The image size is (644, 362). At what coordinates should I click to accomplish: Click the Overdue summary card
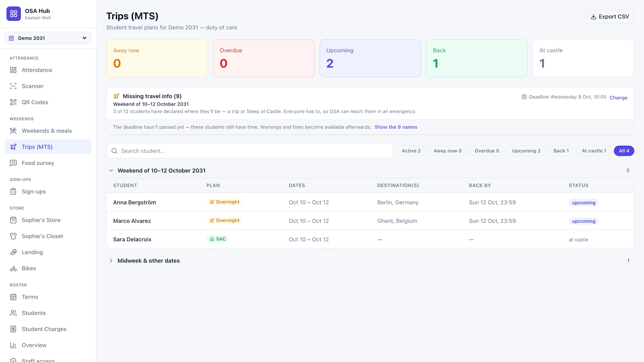pyautogui.click(x=264, y=58)
